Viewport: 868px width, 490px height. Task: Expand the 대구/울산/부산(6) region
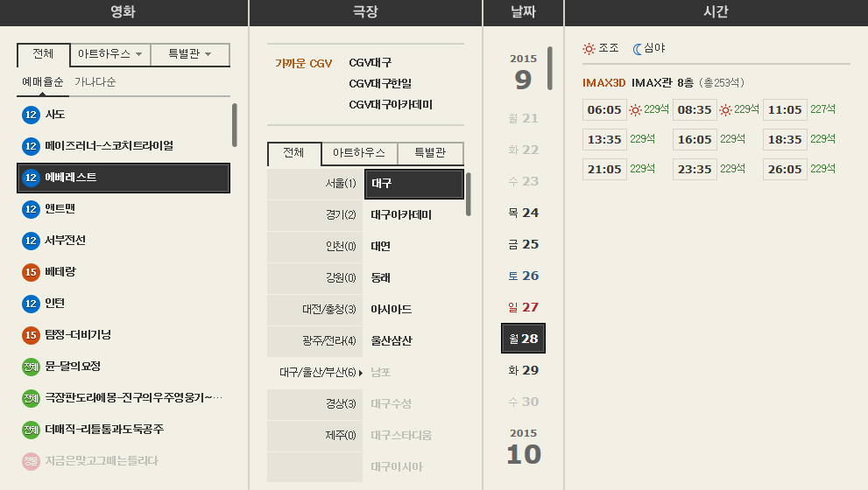[315, 372]
